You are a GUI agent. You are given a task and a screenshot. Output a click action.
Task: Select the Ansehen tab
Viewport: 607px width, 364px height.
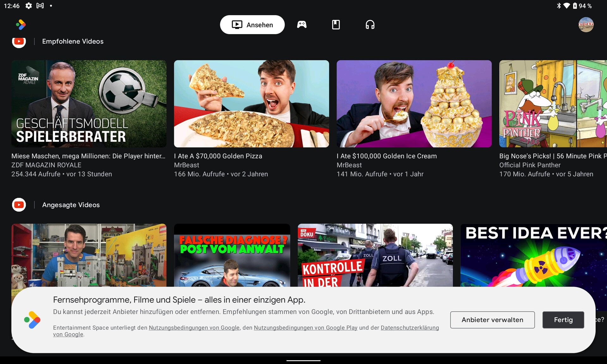252,25
